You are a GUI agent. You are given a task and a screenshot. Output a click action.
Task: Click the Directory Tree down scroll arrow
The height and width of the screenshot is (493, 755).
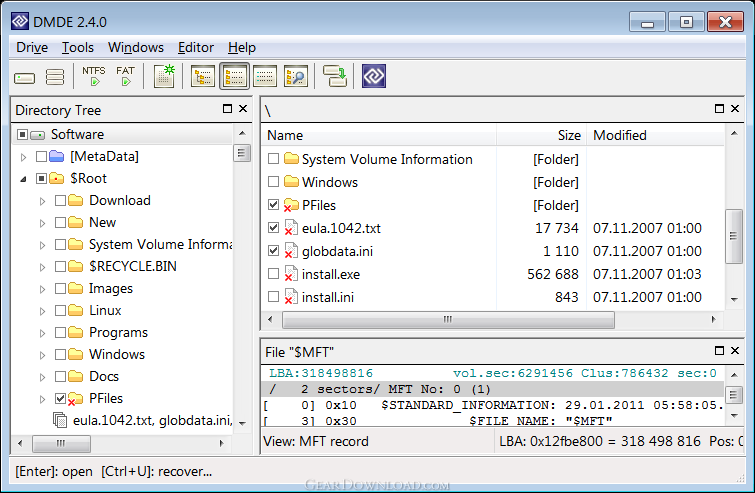click(x=242, y=424)
